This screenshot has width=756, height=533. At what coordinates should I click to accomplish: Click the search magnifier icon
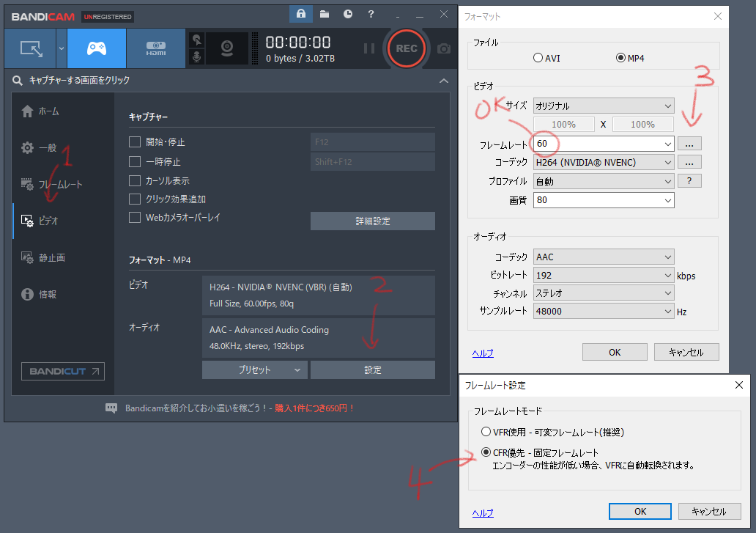click(18, 80)
